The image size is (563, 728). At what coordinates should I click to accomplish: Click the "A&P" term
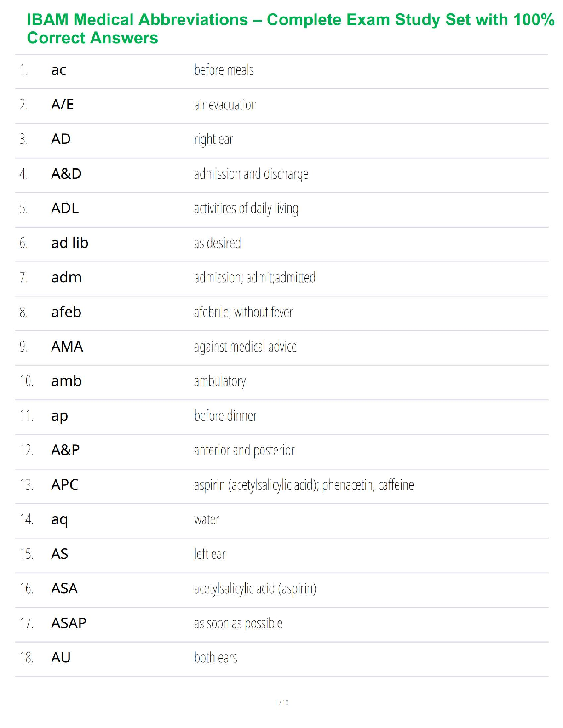click(65, 450)
